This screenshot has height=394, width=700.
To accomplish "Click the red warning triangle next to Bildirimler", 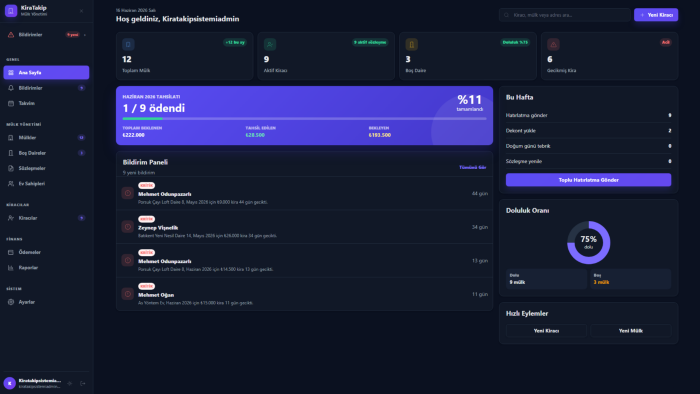I will [x=11, y=35].
